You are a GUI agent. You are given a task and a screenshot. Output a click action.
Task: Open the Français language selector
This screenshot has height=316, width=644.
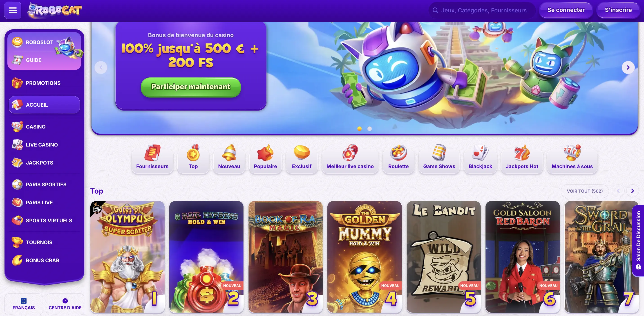coord(24,304)
